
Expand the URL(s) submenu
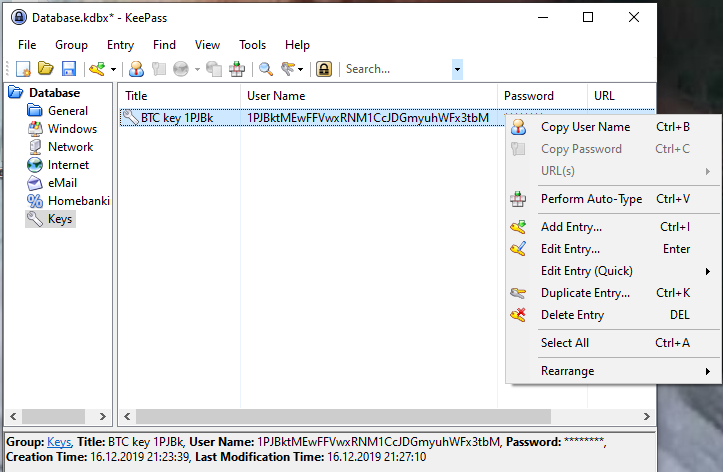[613, 171]
